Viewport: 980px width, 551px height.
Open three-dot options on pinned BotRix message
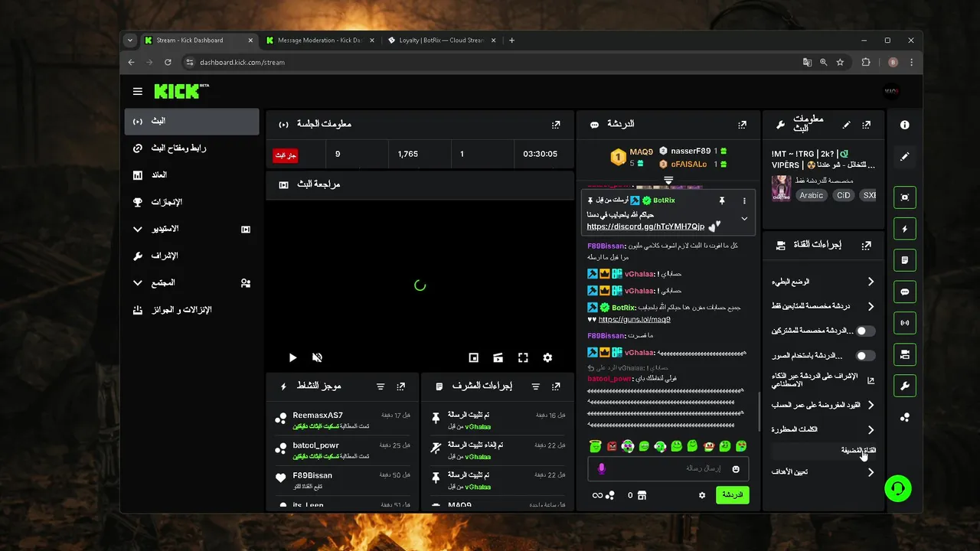(744, 201)
